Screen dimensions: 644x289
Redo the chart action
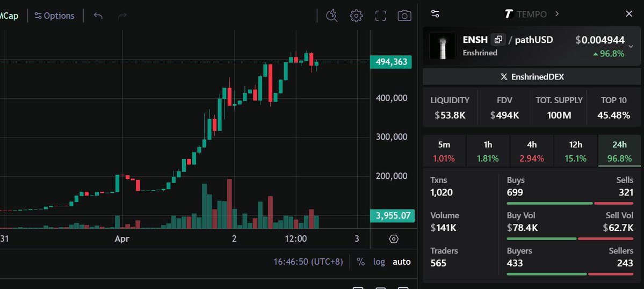[x=122, y=16]
